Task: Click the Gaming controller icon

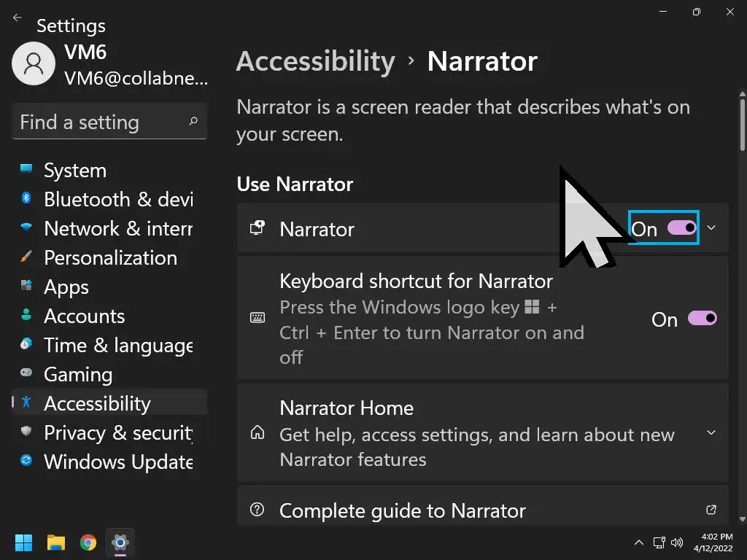Action: pos(27,374)
